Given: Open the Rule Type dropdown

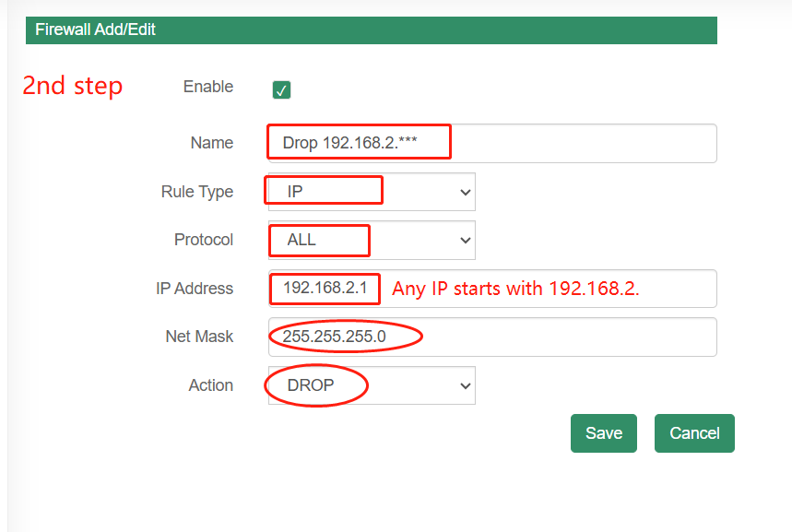Looking at the screenshot, I should [x=372, y=192].
